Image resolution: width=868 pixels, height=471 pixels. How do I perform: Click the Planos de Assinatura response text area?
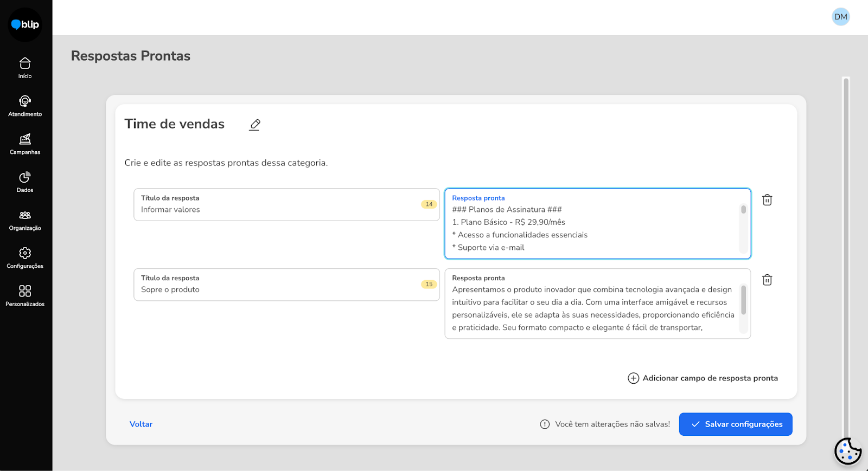[x=594, y=229]
